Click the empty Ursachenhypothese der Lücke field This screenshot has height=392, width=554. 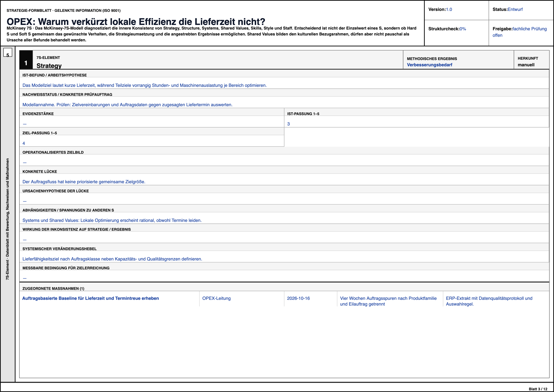[x=284, y=199]
